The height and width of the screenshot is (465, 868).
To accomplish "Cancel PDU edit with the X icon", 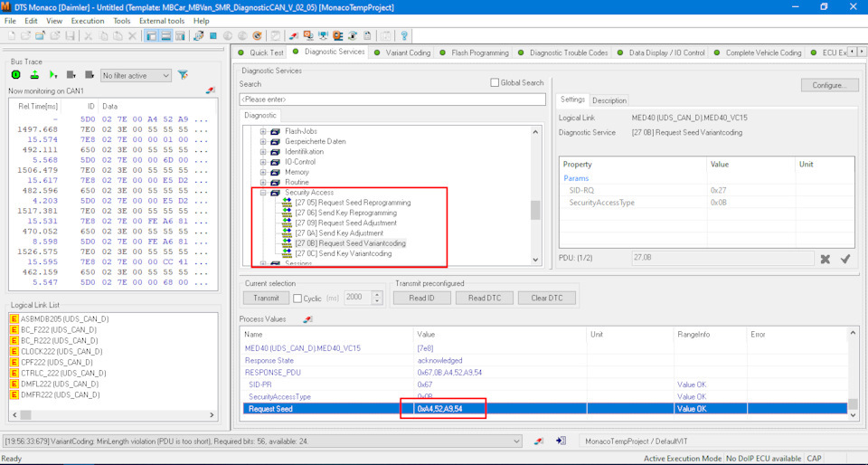I will click(826, 259).
